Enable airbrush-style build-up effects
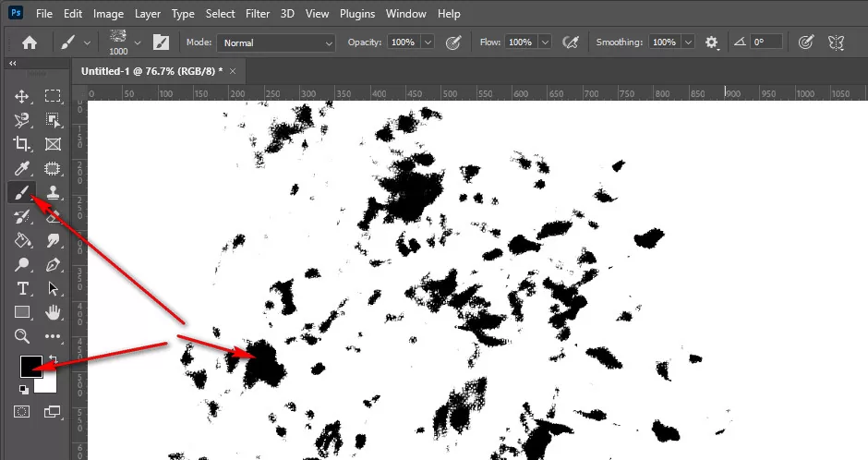868x460 pixels. click(570, 42)
